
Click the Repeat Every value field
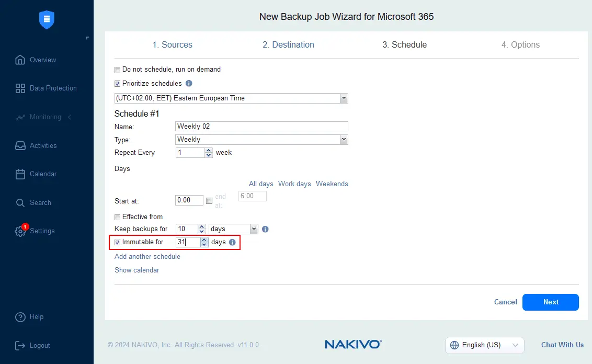point(190,153)
